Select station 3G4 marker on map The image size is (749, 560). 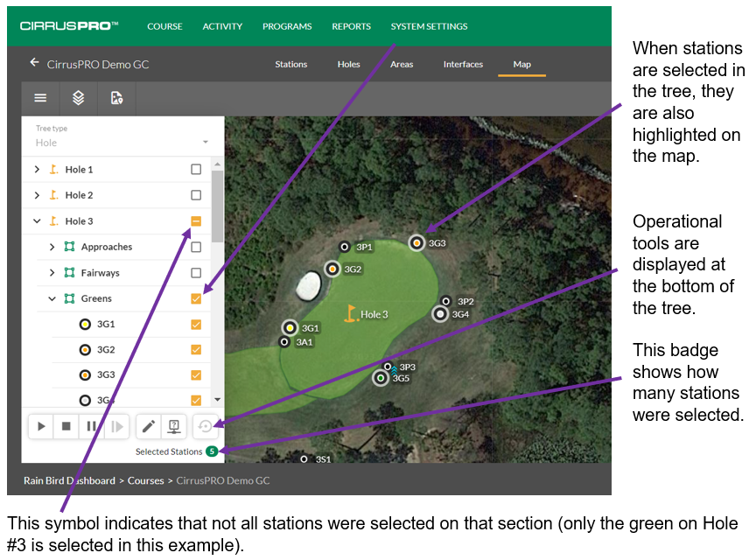coord(440,314)
